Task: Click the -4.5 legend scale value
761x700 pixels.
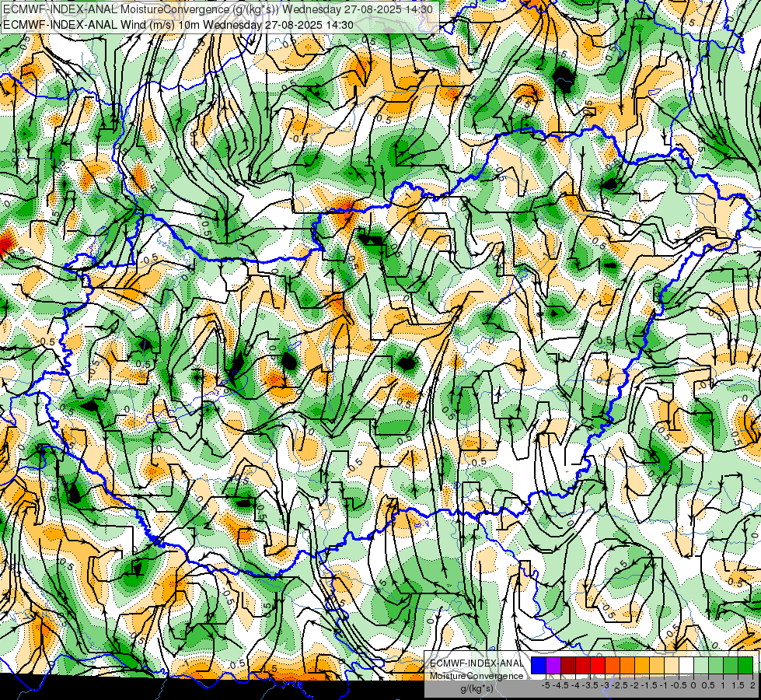Action: [x=560, y=685]
